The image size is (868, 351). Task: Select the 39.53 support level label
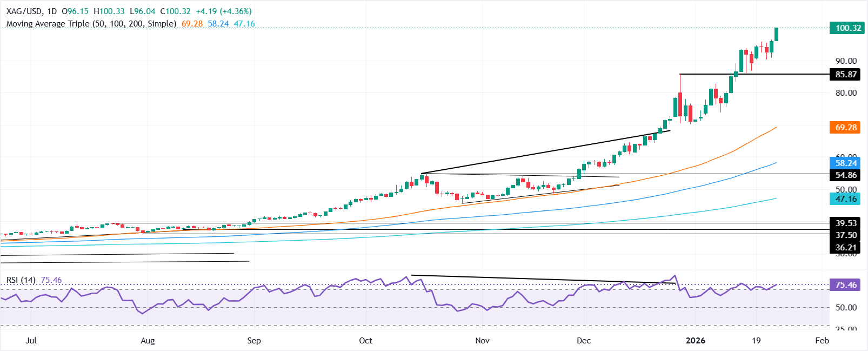[846, 223]
